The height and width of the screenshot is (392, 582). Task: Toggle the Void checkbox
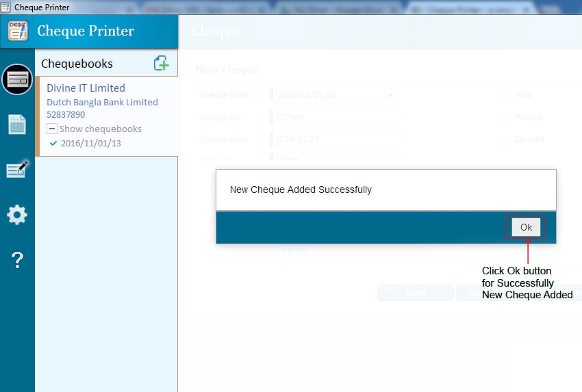click(x=503, y=95)
